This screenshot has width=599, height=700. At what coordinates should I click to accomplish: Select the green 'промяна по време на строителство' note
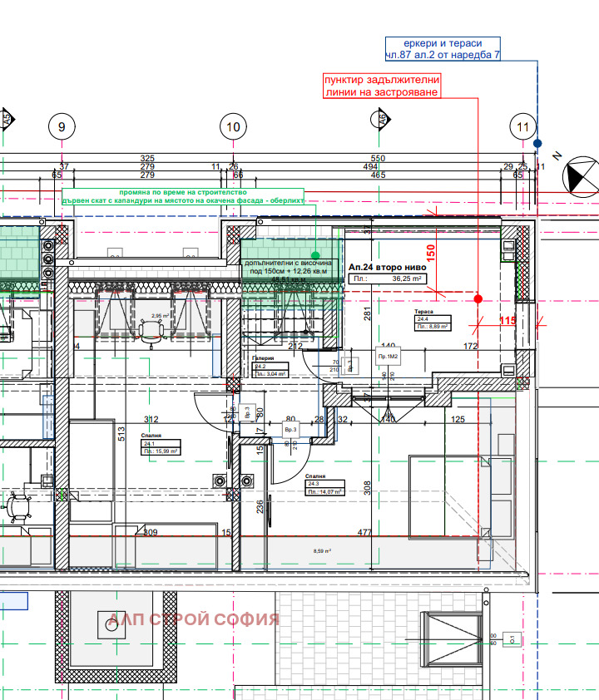click(x=184, y=196)
